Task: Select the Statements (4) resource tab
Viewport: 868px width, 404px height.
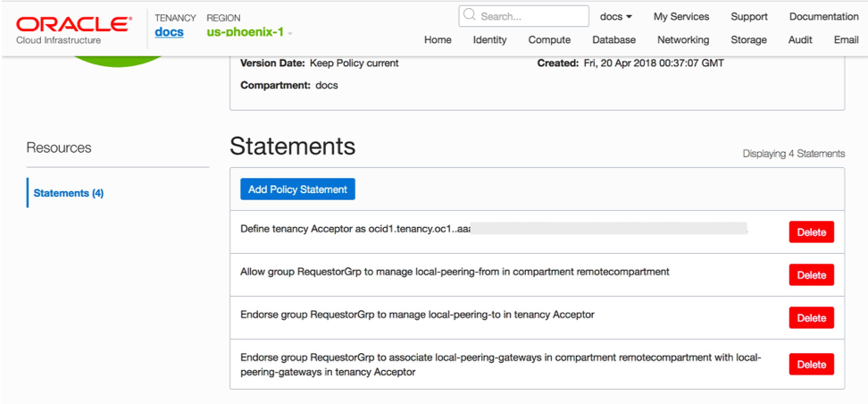Action: coord(69,193)
